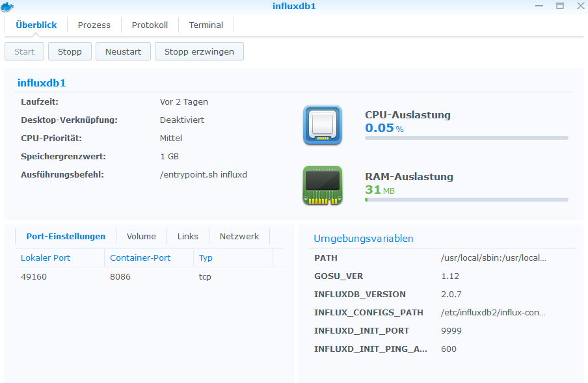Image resolution: width=588 pixels, height=383 pixels.
Task: Click the 0.05 % CPU usage value
Action: click(x=384, y=128)
